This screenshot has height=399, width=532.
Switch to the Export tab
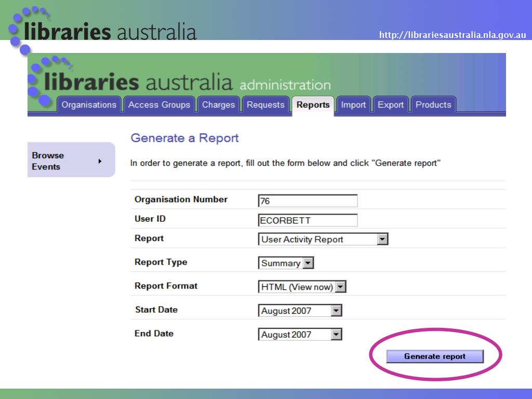[x=391, y=105]
